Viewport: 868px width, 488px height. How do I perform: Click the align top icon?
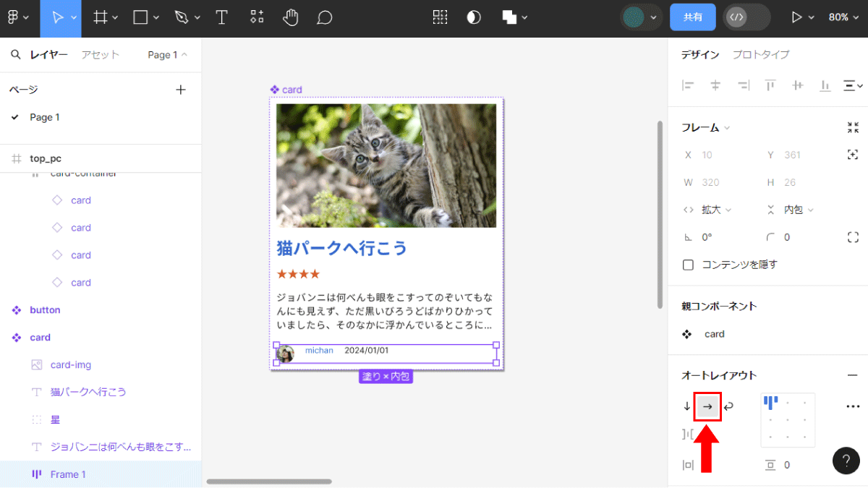point(770,85)
